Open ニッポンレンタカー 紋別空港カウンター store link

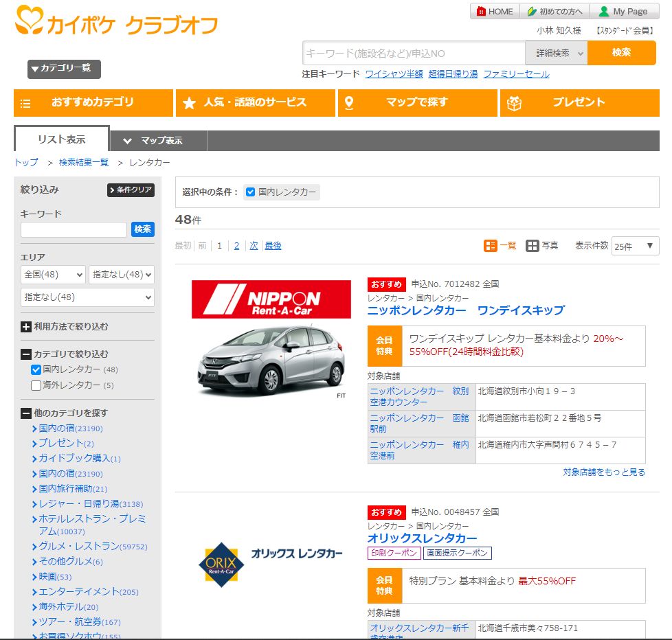[x=419, y=397]
